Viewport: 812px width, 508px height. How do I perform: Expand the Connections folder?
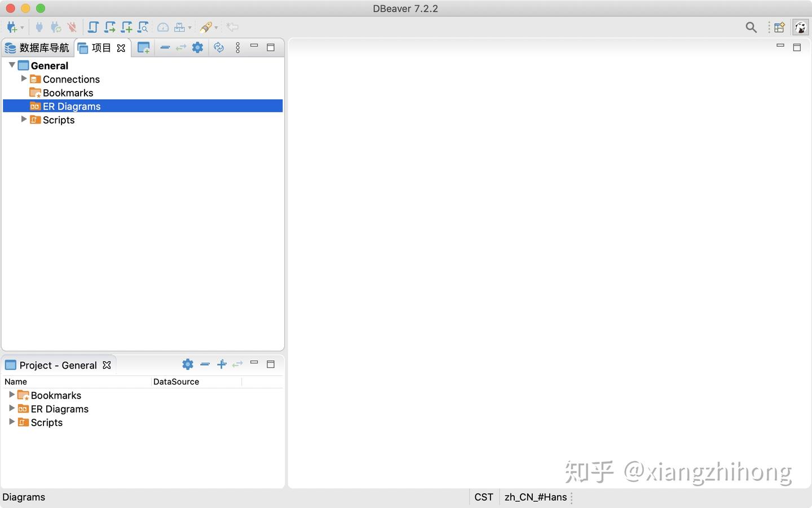pos(24,78)
